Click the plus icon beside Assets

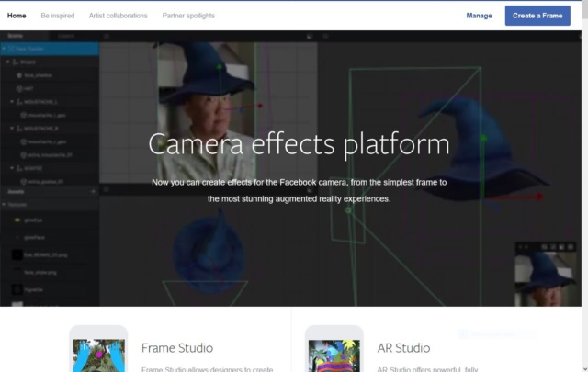coord(93,192)
